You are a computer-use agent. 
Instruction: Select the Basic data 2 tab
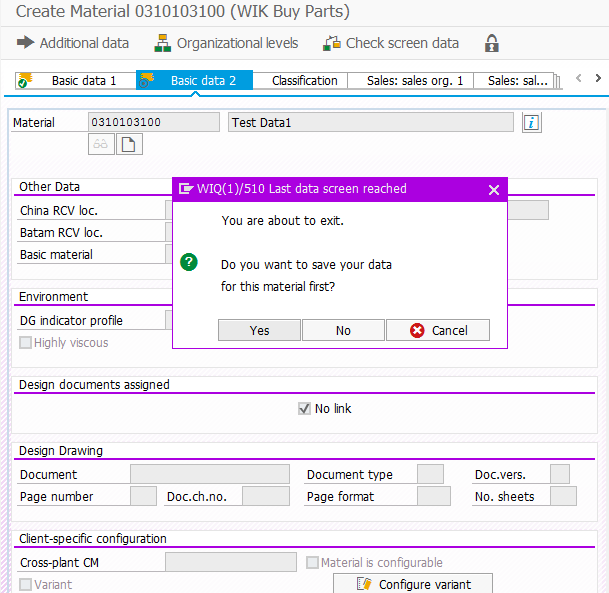click(x=195, y=80)
